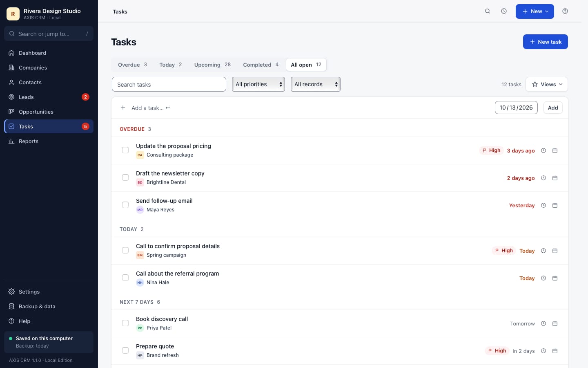Open Leads in the sidebar
Image resolution: width=588 pixels, height=368 pixels.
(x=49, y=97)
